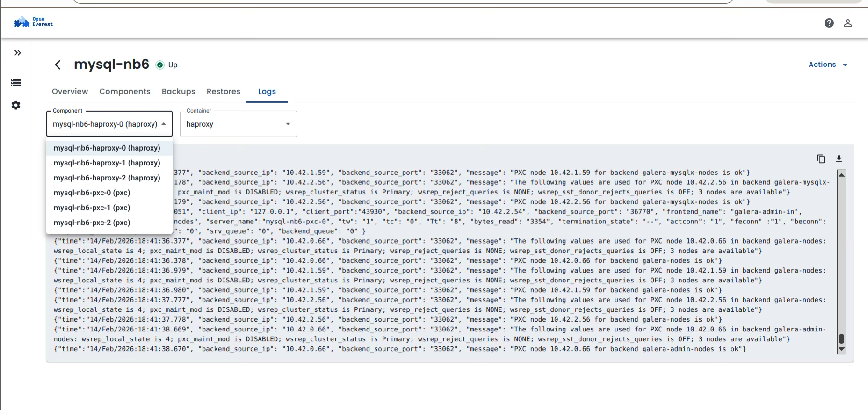Click the log scrollbar up arrow
This screenshot has width=868, height=410.
tap(841, 175)
